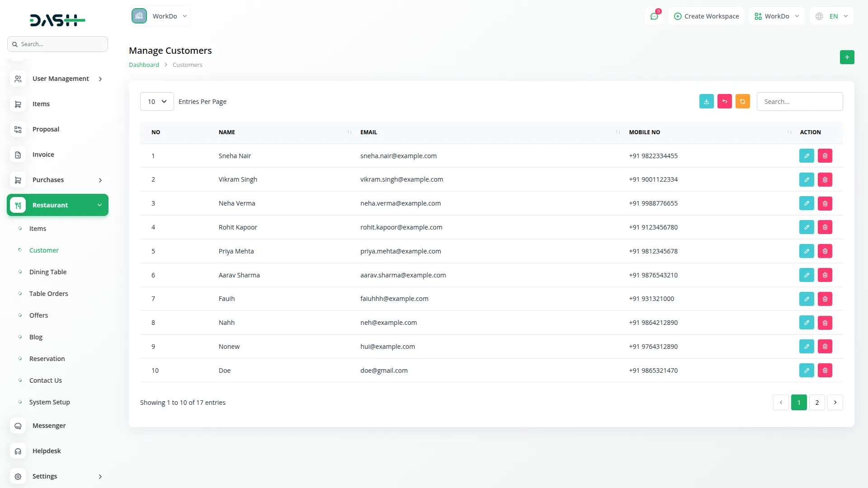
Task: Open the Entries Per Page dropdown
Action: click(156, 101)
